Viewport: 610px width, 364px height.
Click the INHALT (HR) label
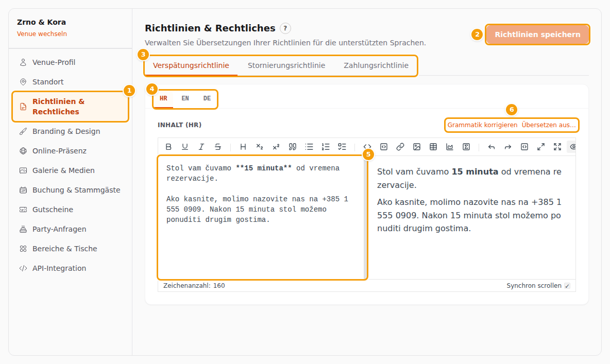[x=179, y=125]
